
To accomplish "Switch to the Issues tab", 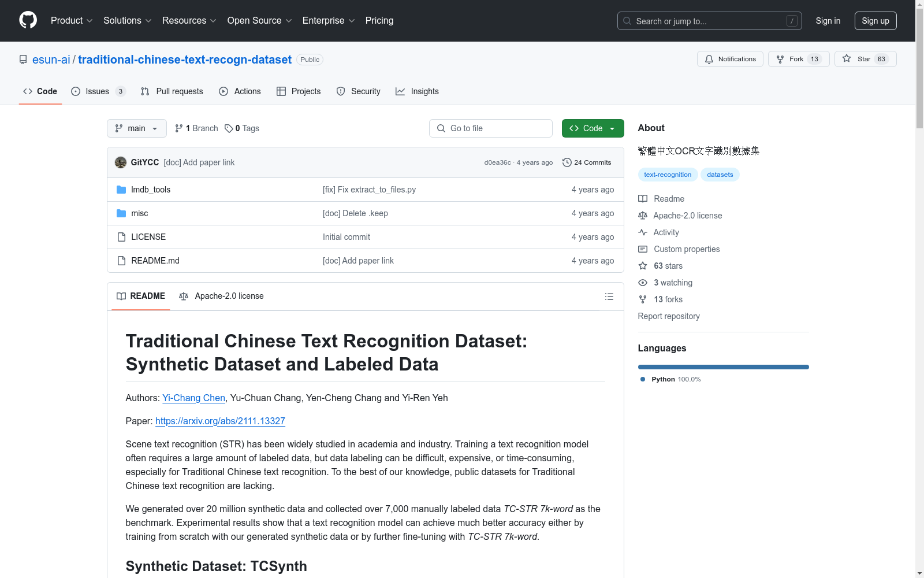I will click(x=98, y=91).
